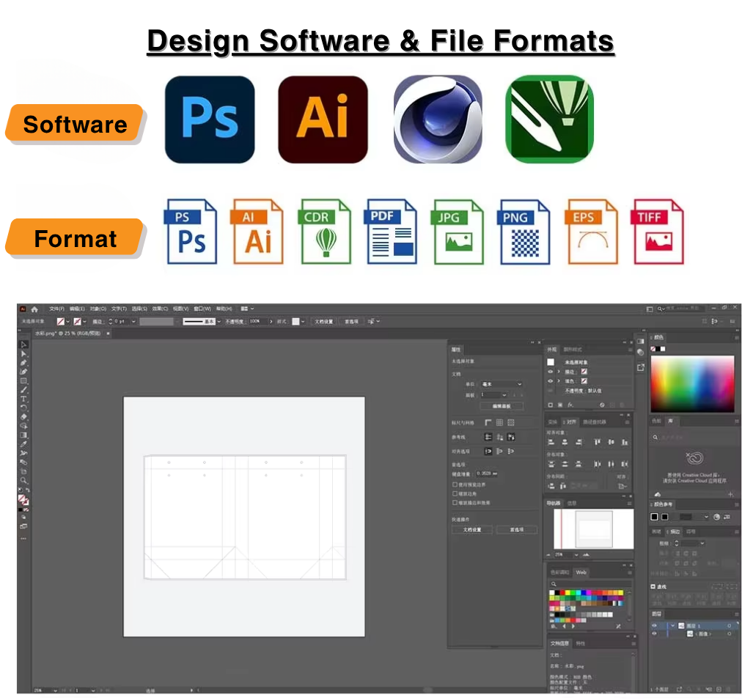The width and height of the screenshot is (742, 700).
Task: Switch to the Web swatches tab
Action: tap(581, 572)
